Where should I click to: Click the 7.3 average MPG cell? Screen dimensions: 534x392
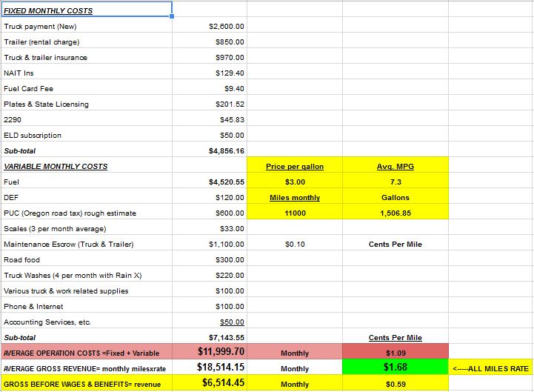click(x=396, y=182)
